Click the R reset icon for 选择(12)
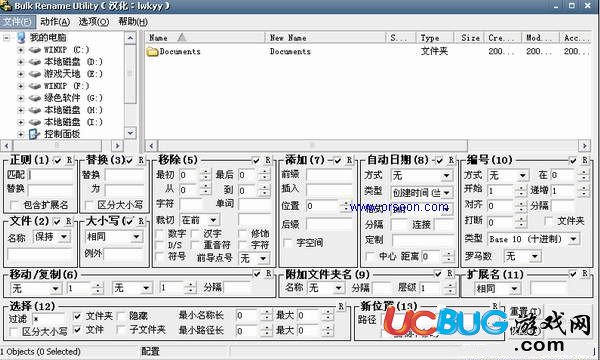The height and width of the screenshot is (360, 600). (x=341, y=306)
